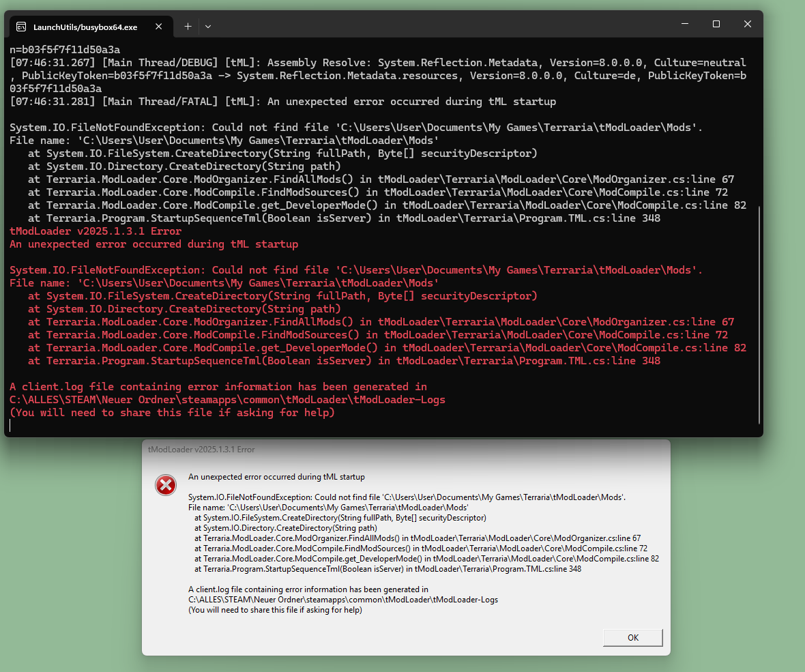
Task: Click the dialog 'You will need to share' line
Action: click(x=275, y=610)
